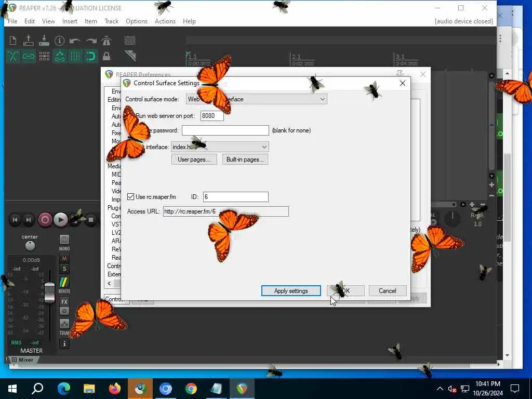
Task: Open the Options menu
Action: pos(137,21)
